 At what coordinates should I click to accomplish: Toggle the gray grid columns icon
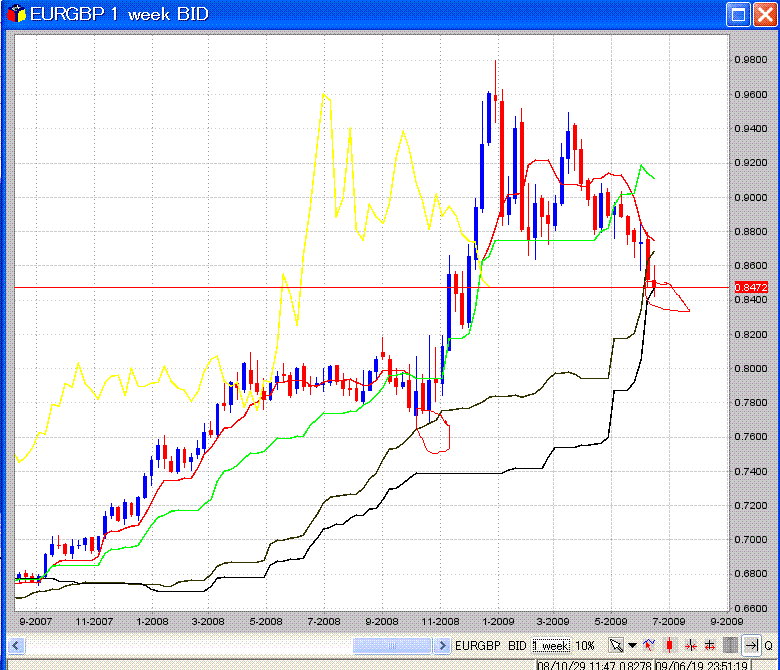[730, 646]
